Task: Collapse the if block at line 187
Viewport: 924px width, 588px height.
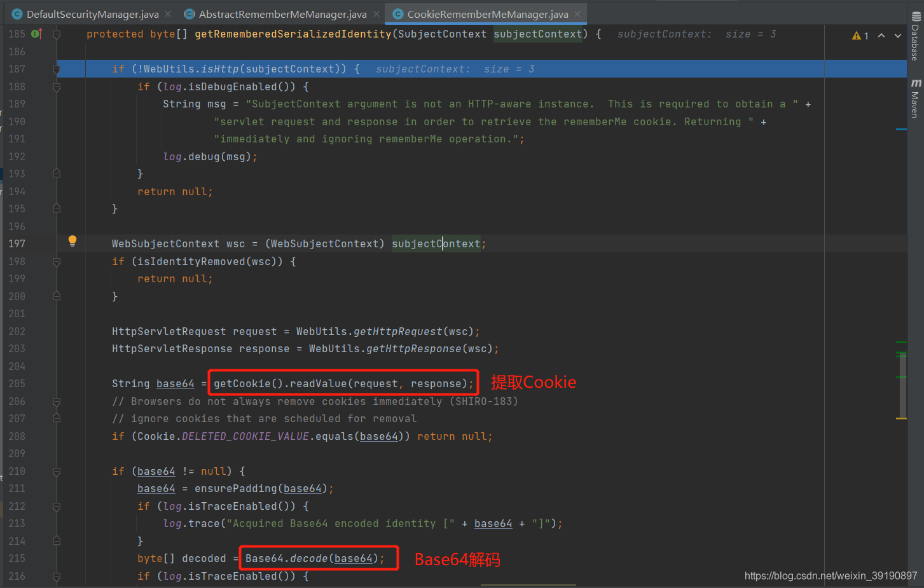Action: click(57, 69)
